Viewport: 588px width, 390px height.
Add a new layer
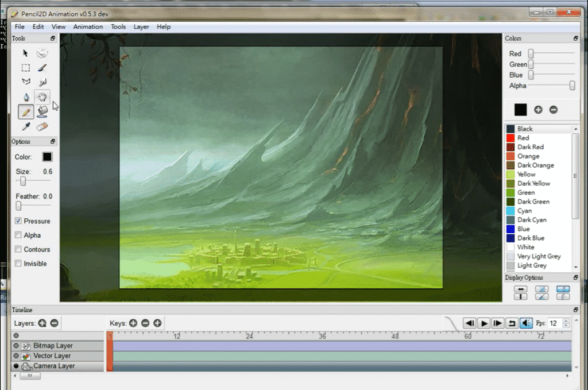click(x=42, y=323)
